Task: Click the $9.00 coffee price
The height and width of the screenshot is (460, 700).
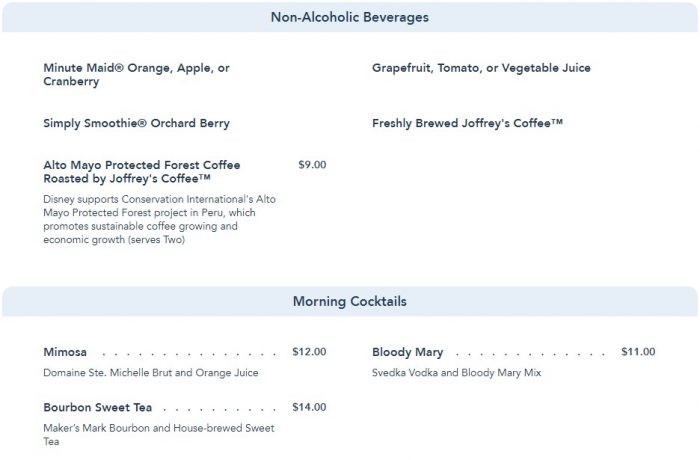Action: pyautogui.click(x=312, y=164)
